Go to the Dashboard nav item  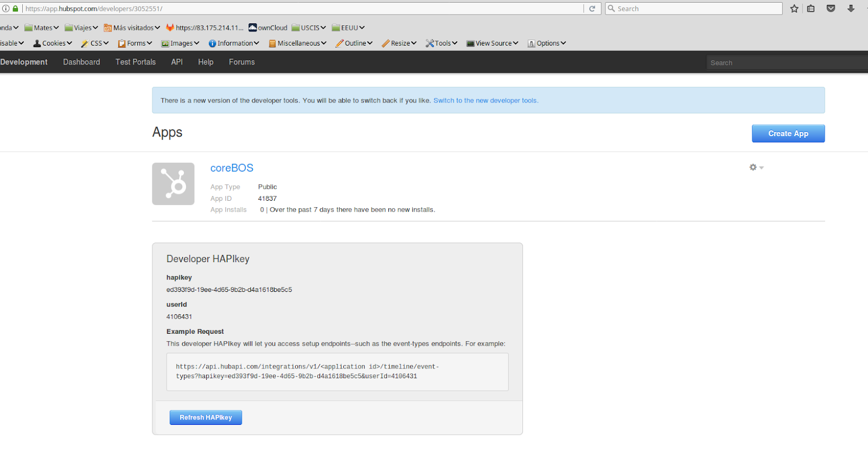tap(81, 62)
